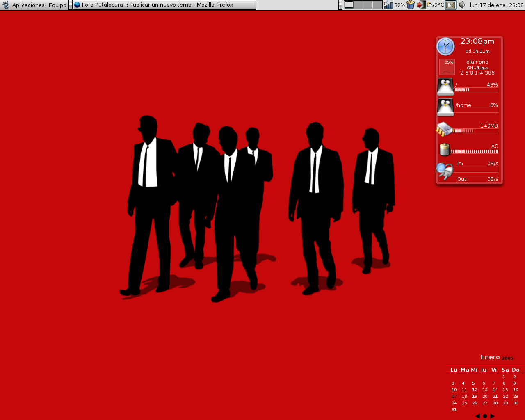Click the root partition 43% usage bar
Viewport: 525px width, 420px height.
(x=476, y=90)
